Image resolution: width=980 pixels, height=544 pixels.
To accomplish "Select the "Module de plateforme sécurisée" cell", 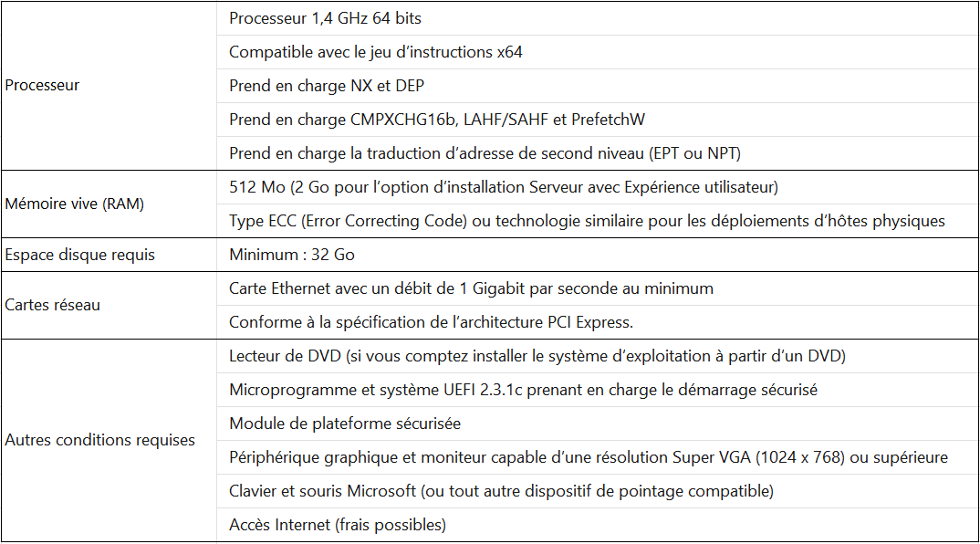I will tap(345, 424).
